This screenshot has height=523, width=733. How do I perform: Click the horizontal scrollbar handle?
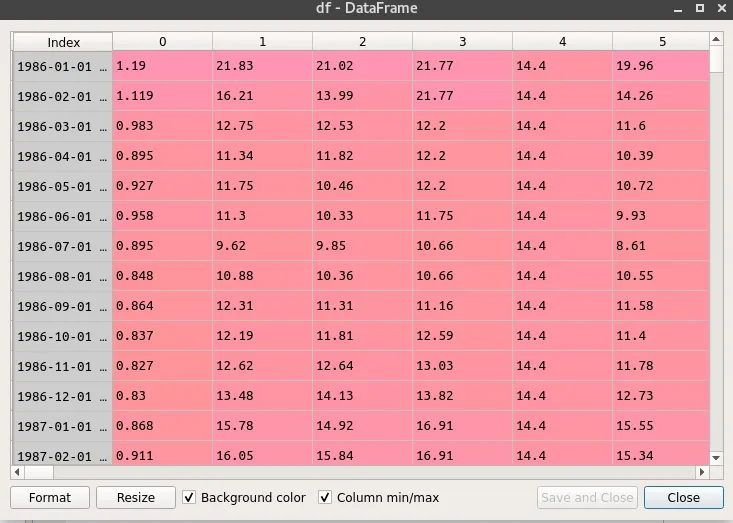pyautogui.click(x=39, y=472)
